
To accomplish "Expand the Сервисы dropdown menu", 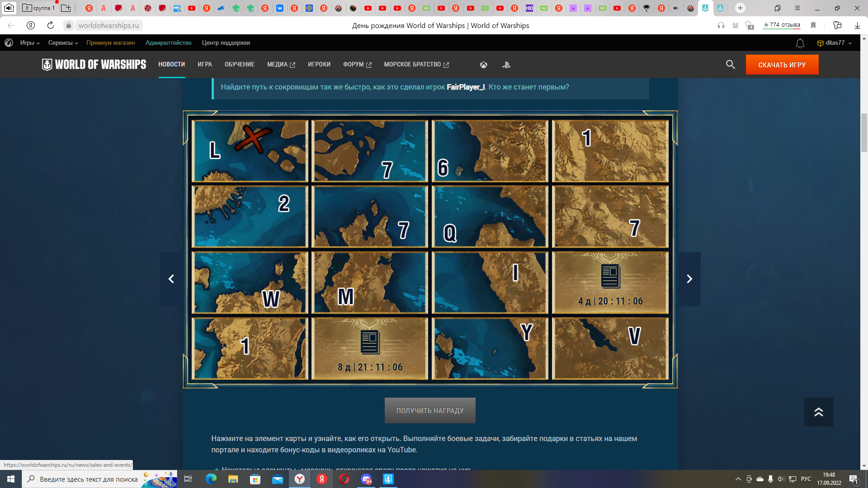I will (63, 43).
